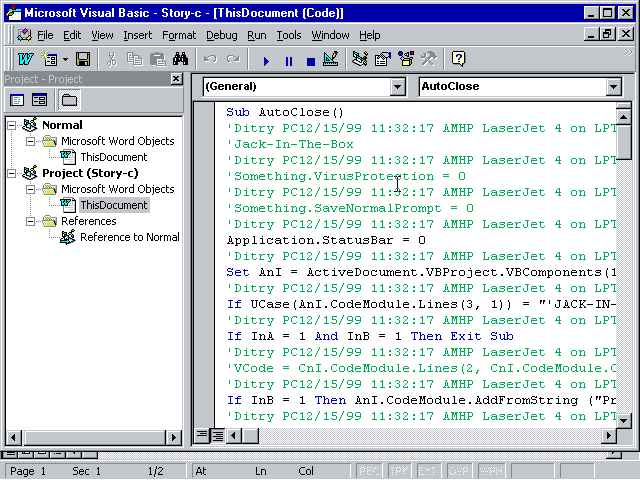Click the View Code button in Project panel
The height and width of the screenshot is (480, 640).
point(17,100)
